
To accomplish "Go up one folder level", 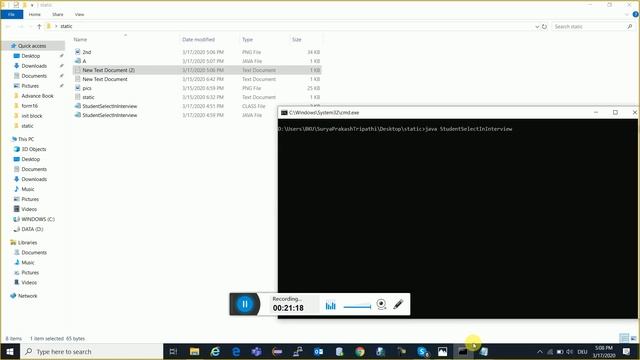I will [39, 26].
